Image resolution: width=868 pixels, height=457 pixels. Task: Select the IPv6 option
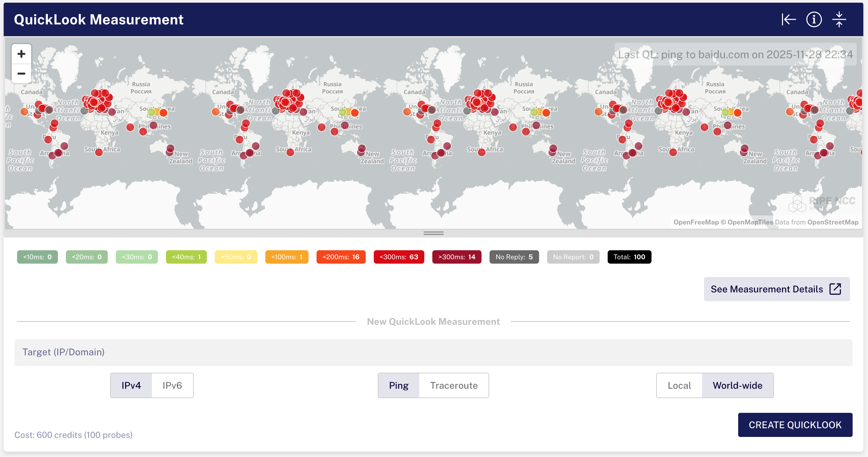pos(172,385)
